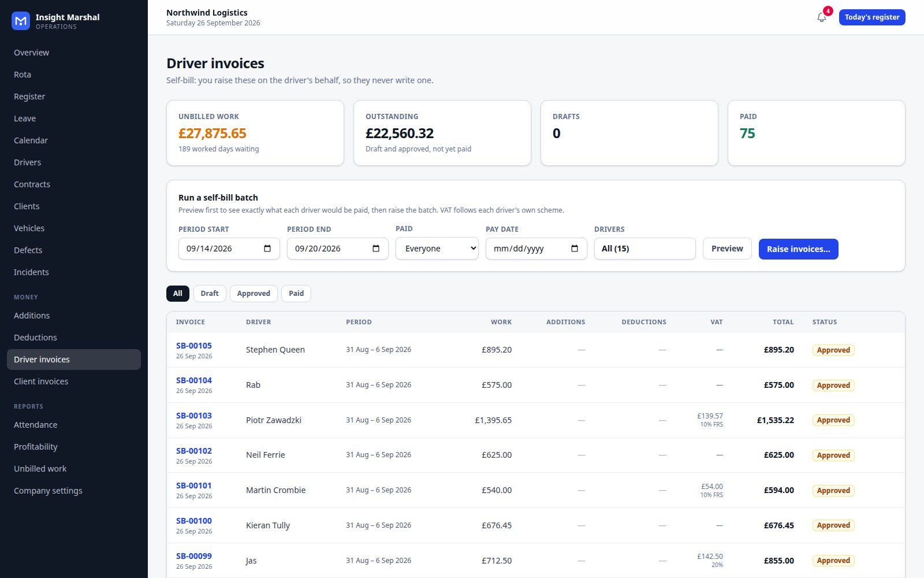Open Register in the sidebar
Screen dimensions: 924x578
tap(74, 97)
